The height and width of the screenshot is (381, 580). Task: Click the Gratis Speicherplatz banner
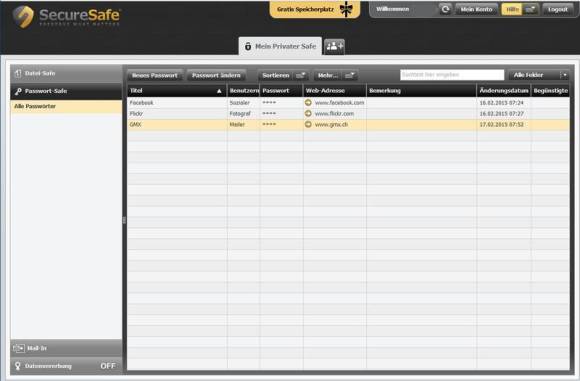(314, 9)
